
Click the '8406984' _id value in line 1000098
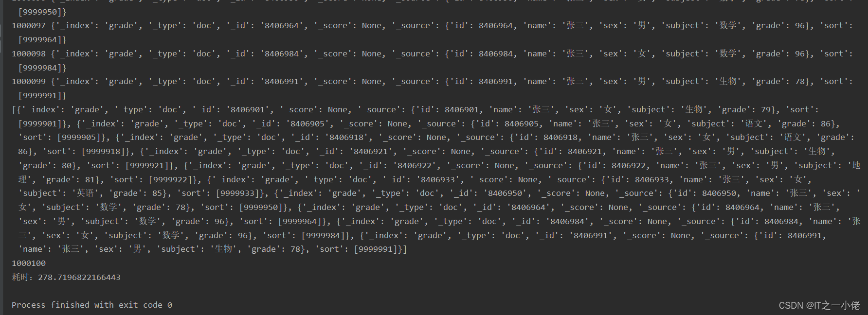coord(282,53)
